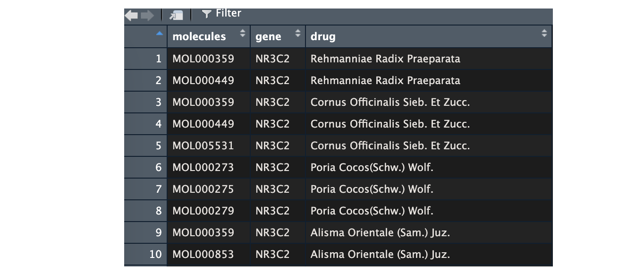
Task: Select the Rehmanniae Radix Praeparata cell in row 1
Action: (x=385, y=59)
